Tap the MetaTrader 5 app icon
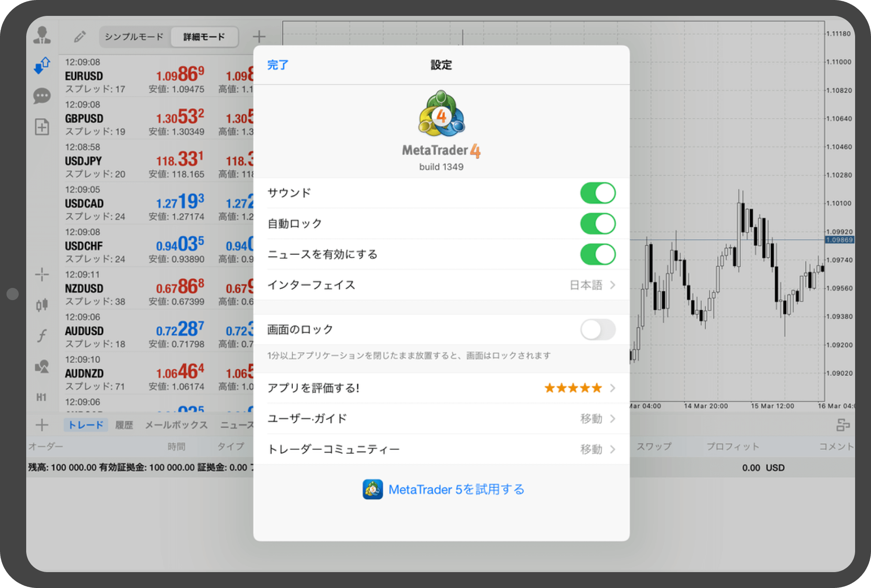871x588 pixels. (x=373, y=489)
